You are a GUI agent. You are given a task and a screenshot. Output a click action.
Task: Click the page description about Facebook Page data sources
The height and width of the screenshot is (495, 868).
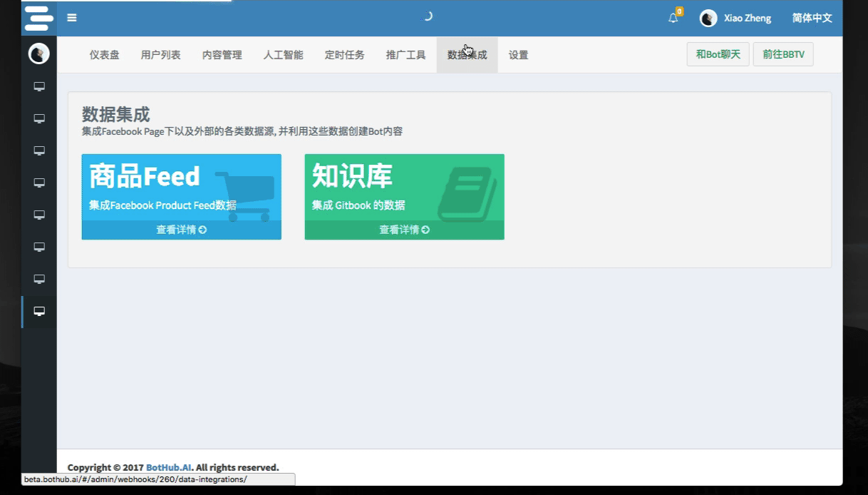pyautogui.click(x=242, y=131)
